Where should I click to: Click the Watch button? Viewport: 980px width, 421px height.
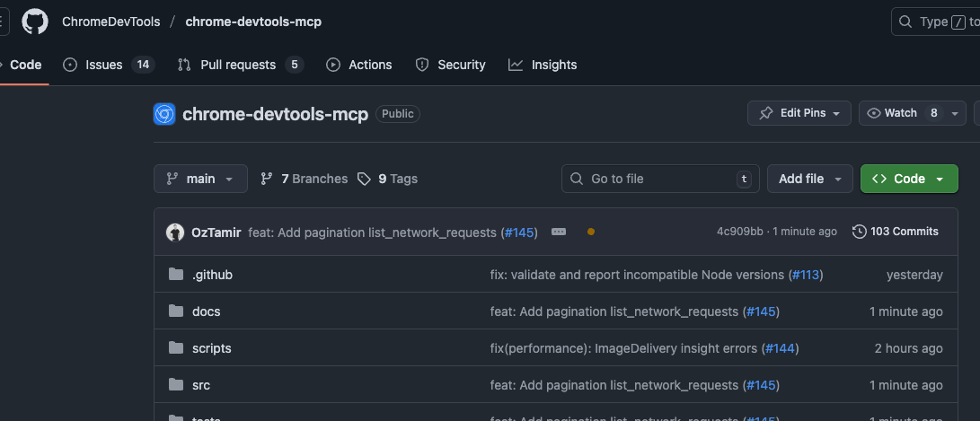[x=913, y=113]
